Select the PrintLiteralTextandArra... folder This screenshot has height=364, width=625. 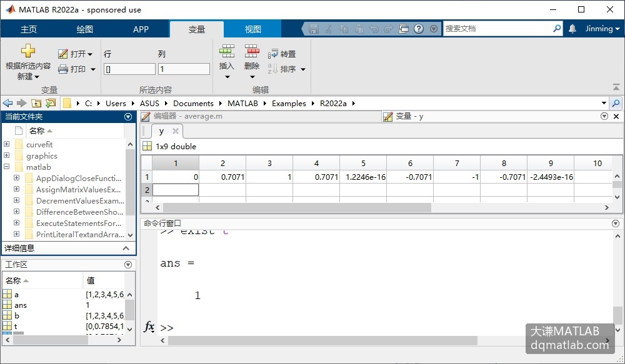pos(80,234)
